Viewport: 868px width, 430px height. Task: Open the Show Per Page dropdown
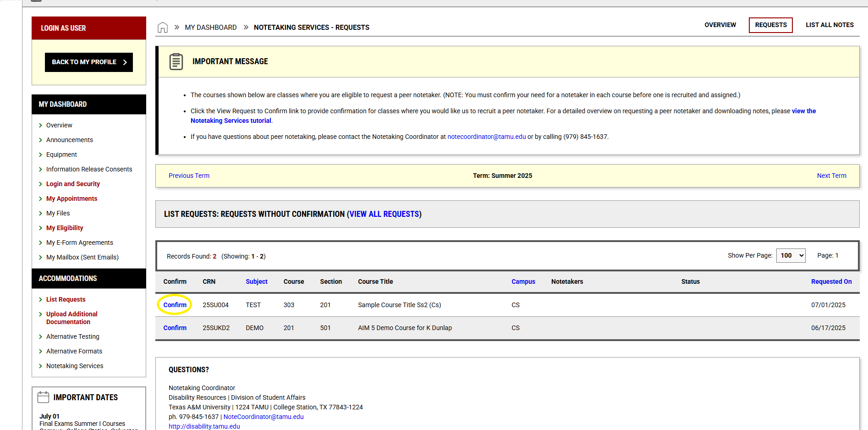coord(791,255)
